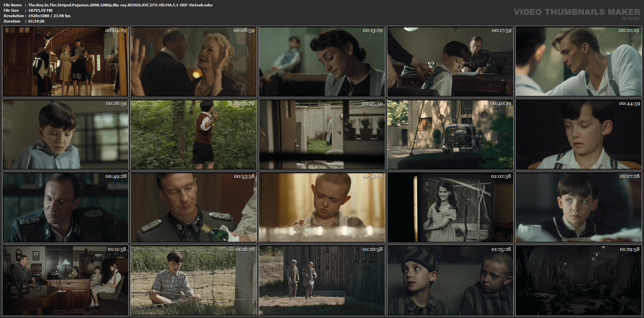Viewport: 644px width, 318px height.
Task: Open the frame at 00:17:59
Action: 450,62
